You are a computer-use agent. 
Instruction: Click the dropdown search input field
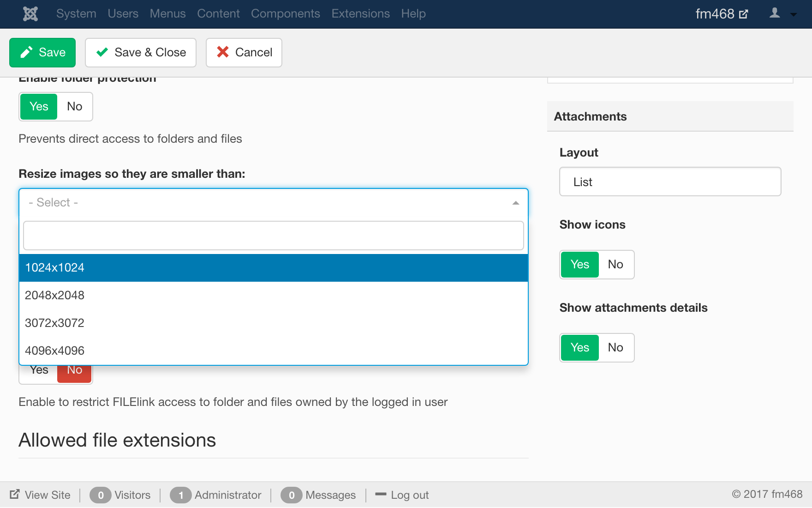[273, 236]
